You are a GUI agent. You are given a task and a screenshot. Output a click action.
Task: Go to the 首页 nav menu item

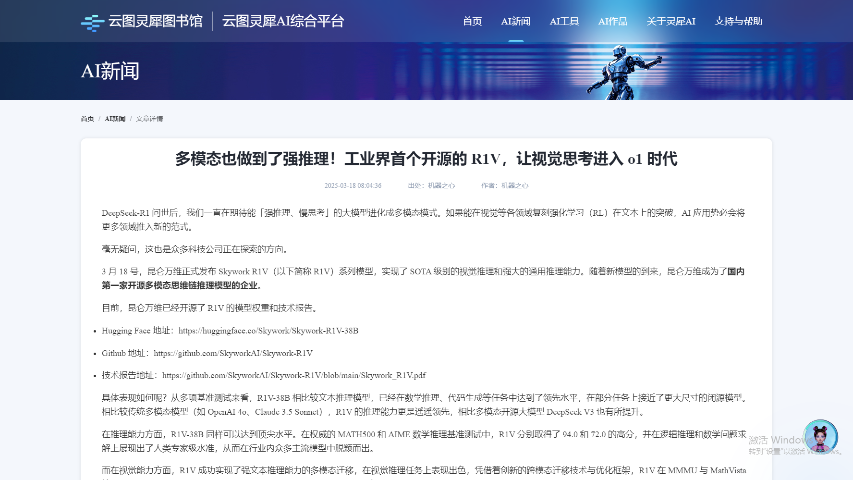coord(472,21)
